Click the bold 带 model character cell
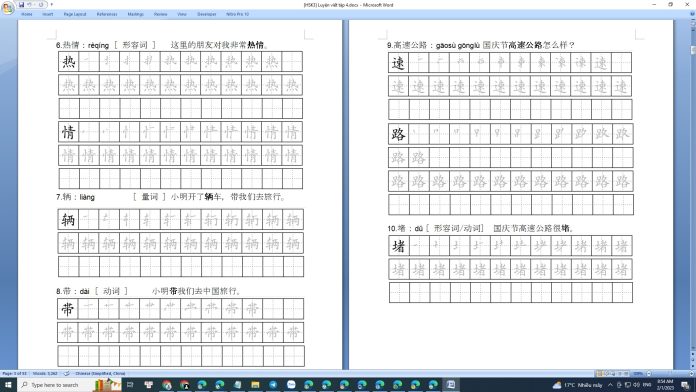 tap(67, 309)
